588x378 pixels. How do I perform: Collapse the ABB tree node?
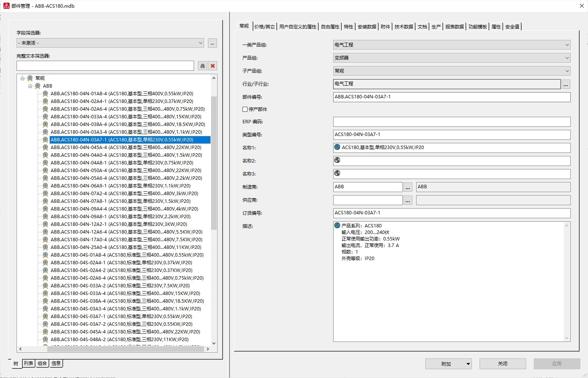pyautogui.click(x=30, y=86)
